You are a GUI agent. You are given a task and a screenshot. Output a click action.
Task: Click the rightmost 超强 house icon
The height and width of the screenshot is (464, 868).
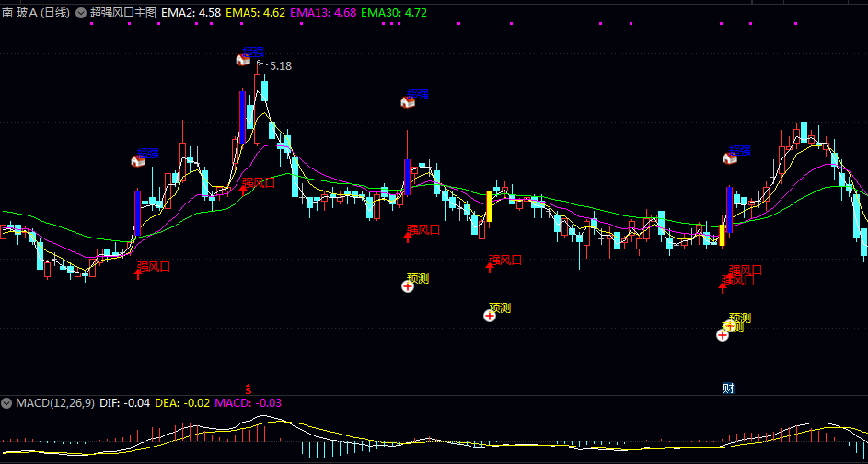tap(730, 157)
